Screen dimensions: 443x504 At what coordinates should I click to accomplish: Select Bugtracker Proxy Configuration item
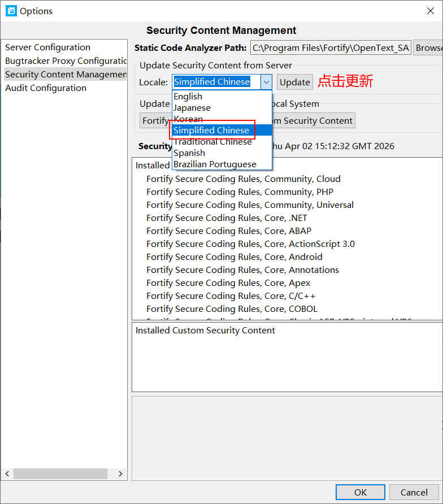(66, 61)
